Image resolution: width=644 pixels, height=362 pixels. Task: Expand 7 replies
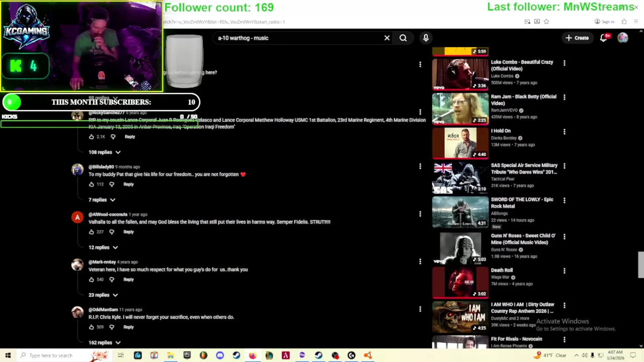(102, 200)
